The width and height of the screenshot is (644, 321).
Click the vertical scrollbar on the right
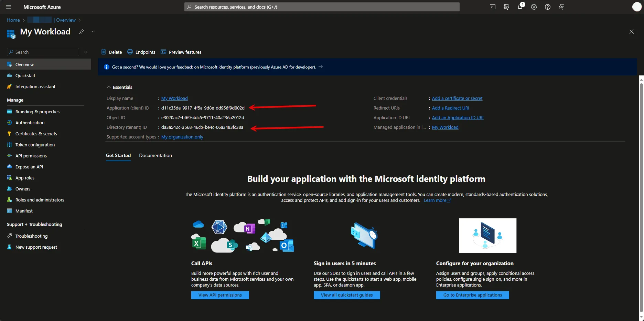pos(641,196)
